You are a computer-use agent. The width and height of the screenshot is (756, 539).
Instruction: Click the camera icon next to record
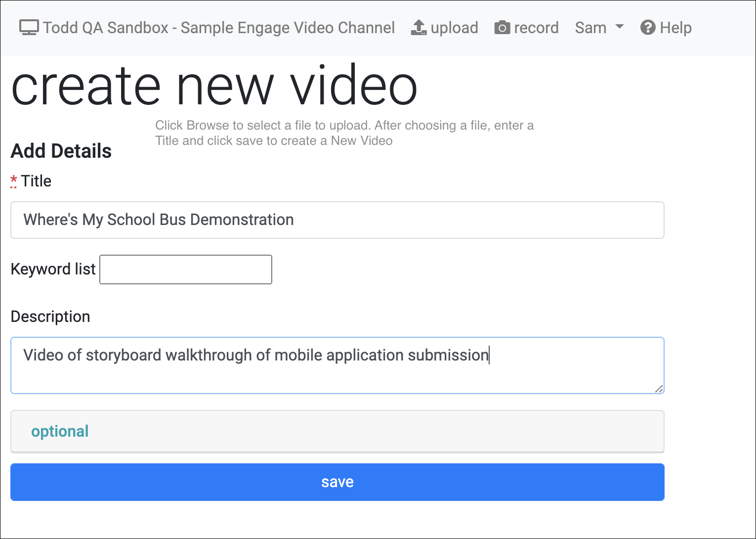(502, 28)
